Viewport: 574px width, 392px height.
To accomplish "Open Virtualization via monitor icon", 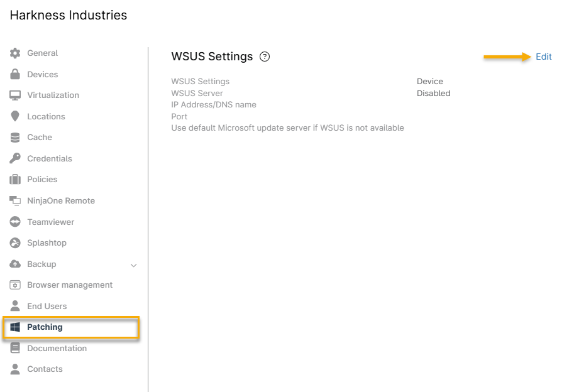I will [15, 95].
